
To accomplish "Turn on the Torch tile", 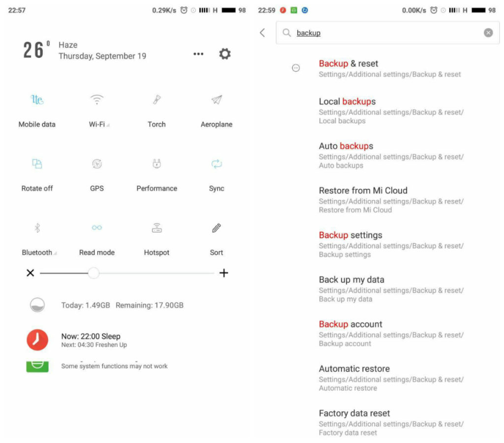I will click(x=157, y=99).
